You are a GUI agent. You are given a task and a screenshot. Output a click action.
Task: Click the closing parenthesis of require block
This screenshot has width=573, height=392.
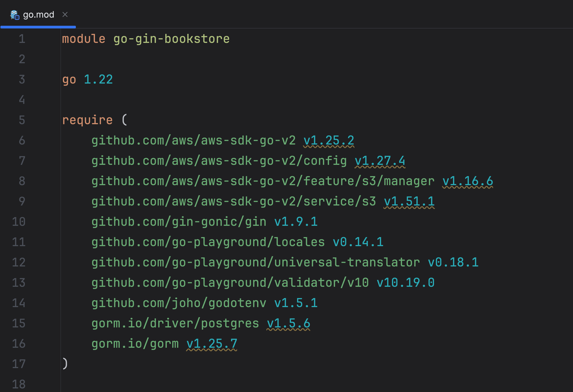[65, 364]
